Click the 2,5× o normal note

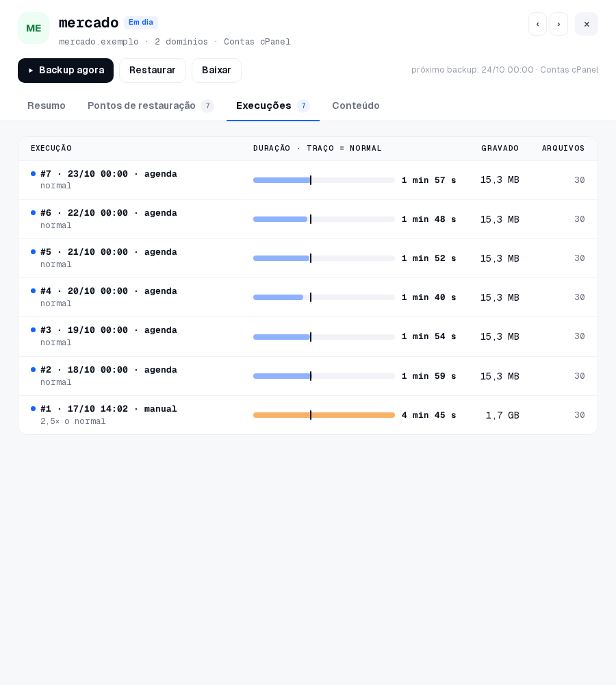73,421
